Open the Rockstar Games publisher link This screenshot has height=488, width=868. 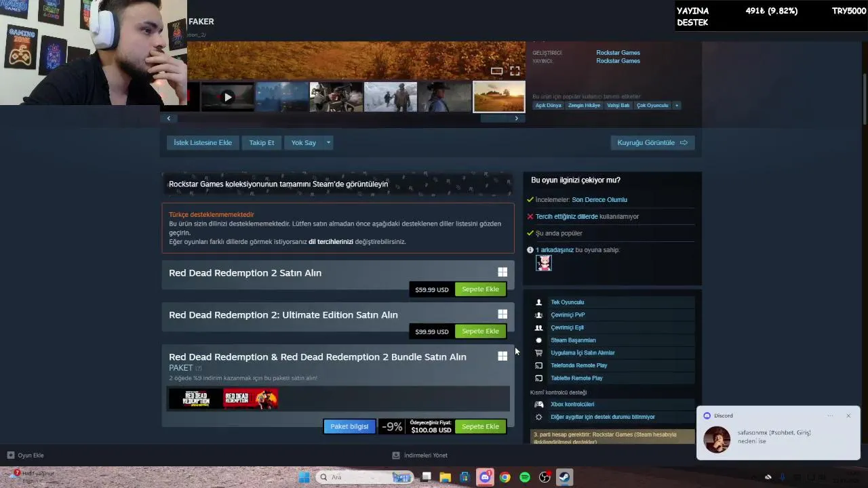(x=618, y=61)
